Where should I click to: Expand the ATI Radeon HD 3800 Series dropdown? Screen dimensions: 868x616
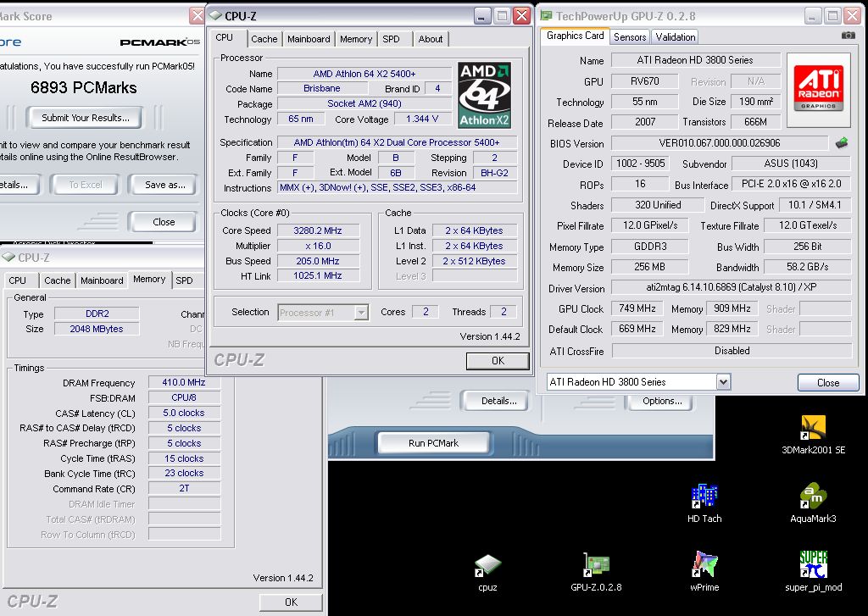723,382
